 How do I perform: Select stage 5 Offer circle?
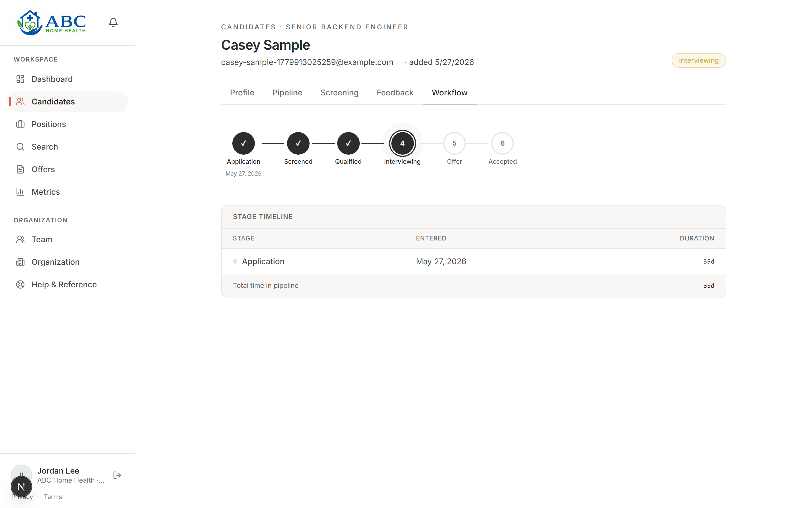[x=454, y=143]
